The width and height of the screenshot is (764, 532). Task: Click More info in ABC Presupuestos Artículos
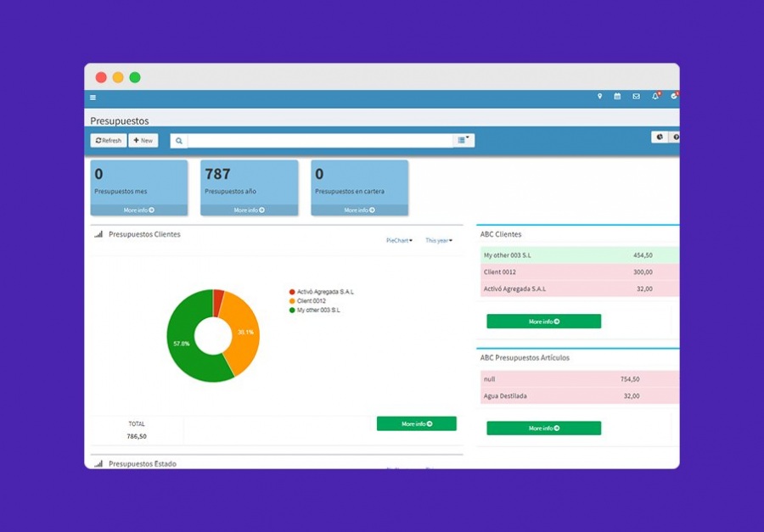tap(544, 428)
